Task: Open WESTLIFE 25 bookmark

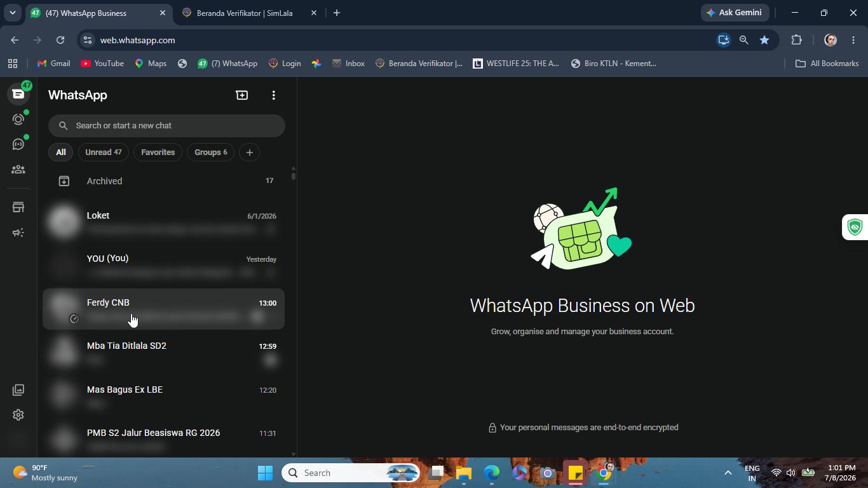Action: click(x=516, y=64)
